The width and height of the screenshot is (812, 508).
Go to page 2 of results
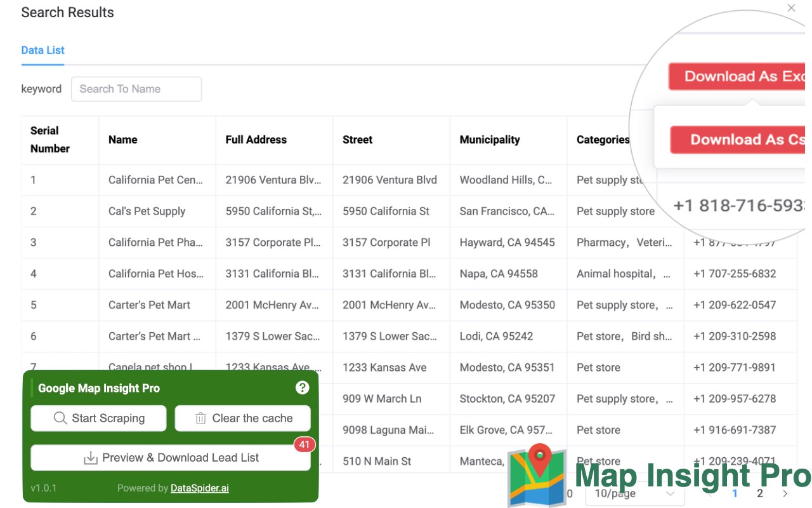pos(760,493)
